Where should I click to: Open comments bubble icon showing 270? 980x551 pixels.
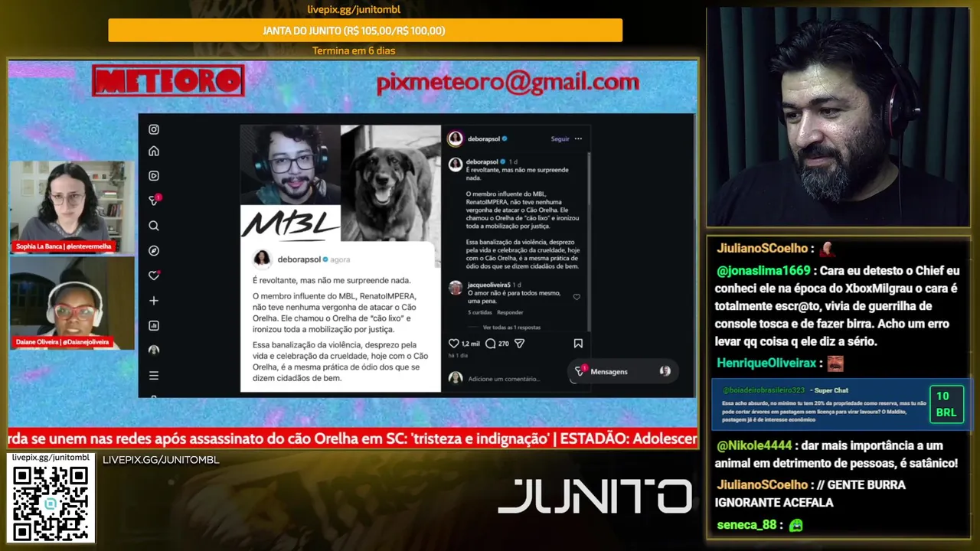tap(491, 344)
